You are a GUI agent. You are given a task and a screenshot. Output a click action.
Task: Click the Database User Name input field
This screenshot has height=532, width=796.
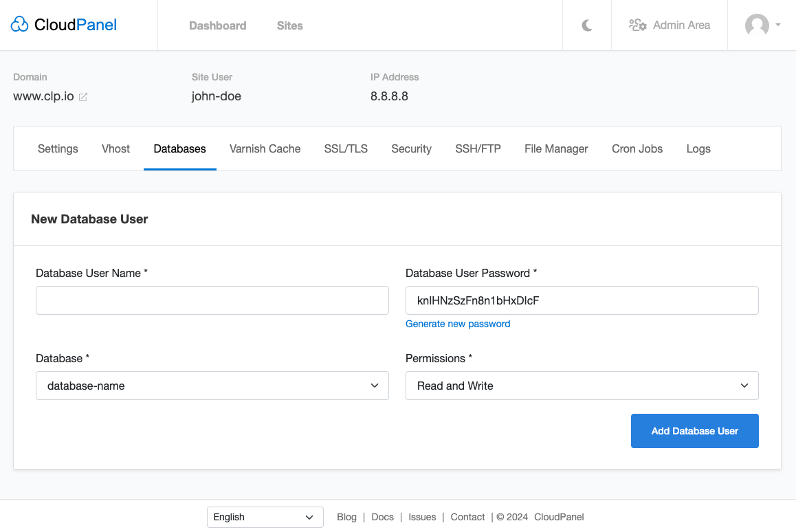212,300
